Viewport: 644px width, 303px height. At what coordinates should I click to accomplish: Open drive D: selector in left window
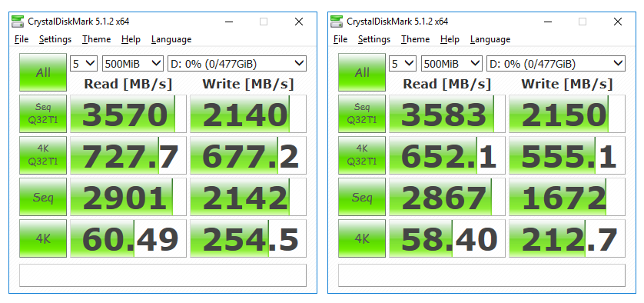pyautogui.click(x=237, y=64)
